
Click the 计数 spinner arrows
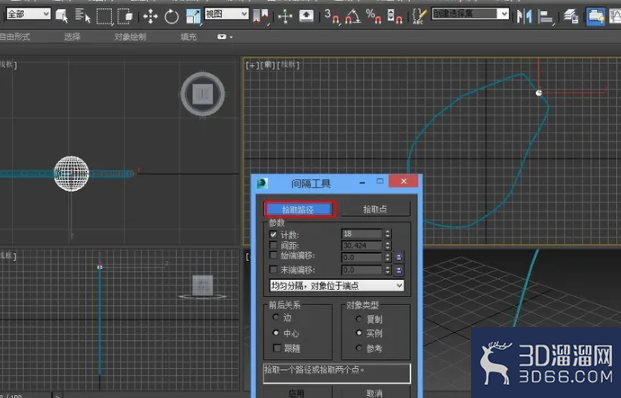point(388,234)
